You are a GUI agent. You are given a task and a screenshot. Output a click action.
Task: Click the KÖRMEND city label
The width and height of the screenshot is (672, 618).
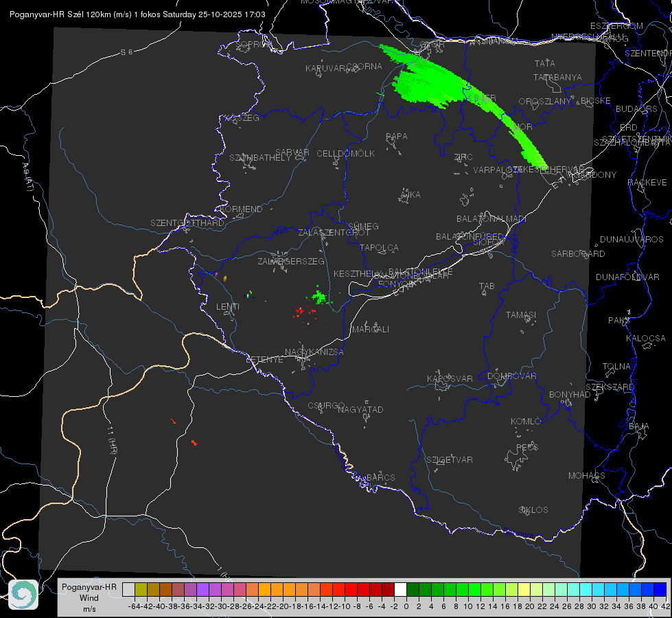click(241, 209)
